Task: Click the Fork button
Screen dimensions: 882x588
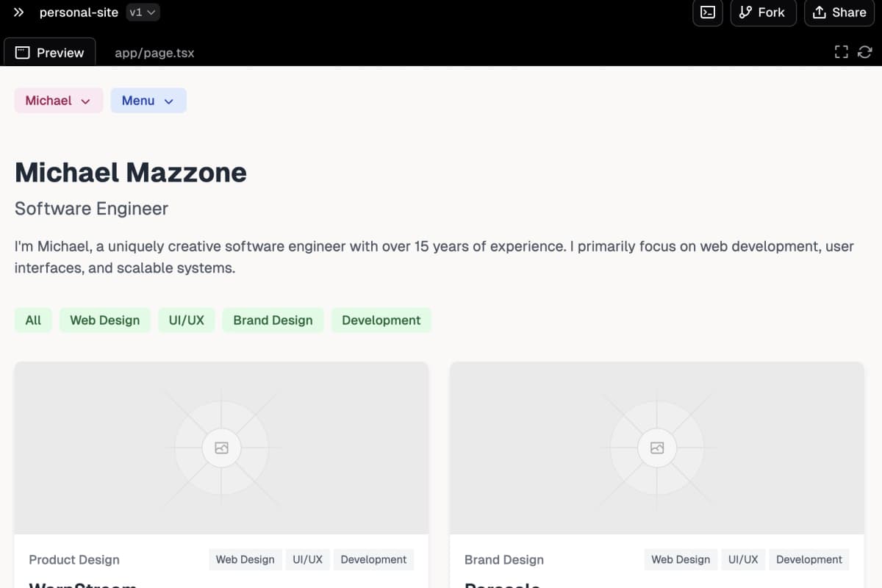Action: [x=763, y=12]
